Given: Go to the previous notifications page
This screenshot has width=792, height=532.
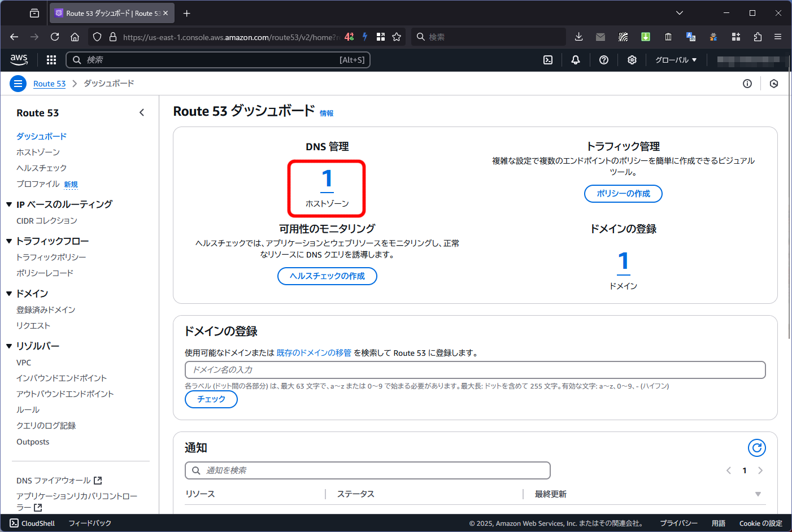Looking at the screenshot, I should [729, 470].
